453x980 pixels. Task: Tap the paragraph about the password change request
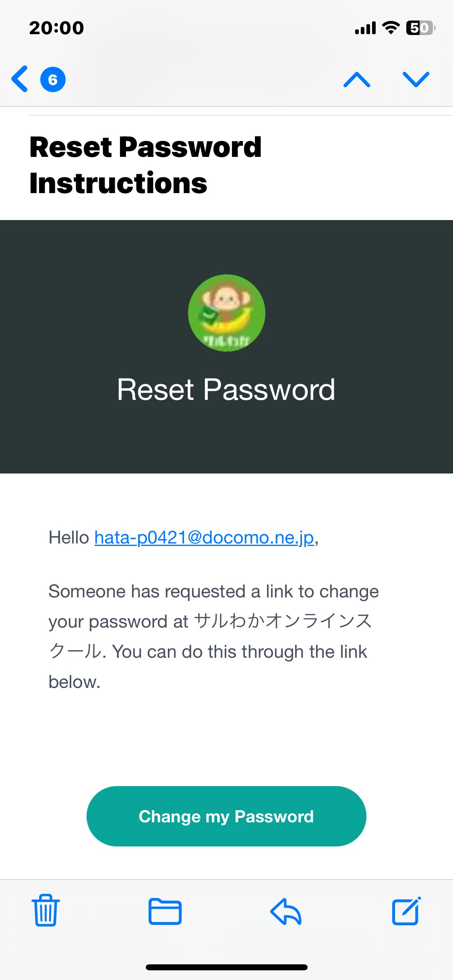point(214,636)
